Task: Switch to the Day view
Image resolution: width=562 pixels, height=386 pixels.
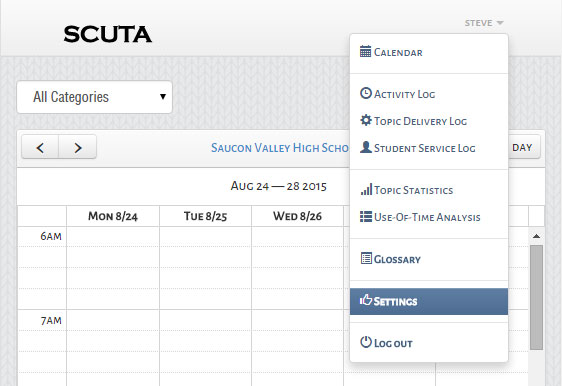Action: [x=524, y=147]
